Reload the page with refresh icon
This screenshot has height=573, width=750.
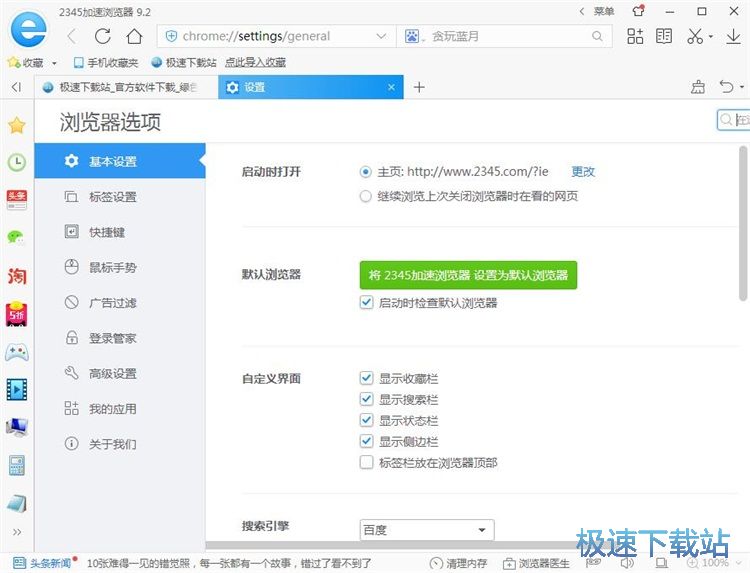103,36
